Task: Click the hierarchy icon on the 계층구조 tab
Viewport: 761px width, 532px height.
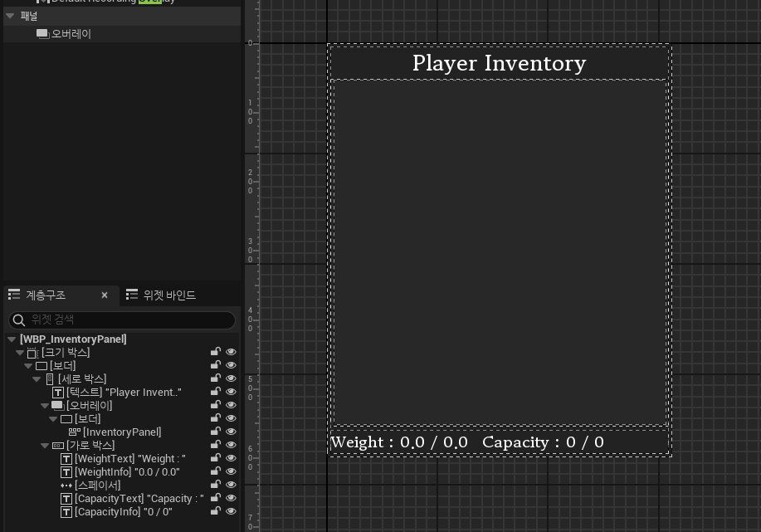Action: (x=14, y=294)
